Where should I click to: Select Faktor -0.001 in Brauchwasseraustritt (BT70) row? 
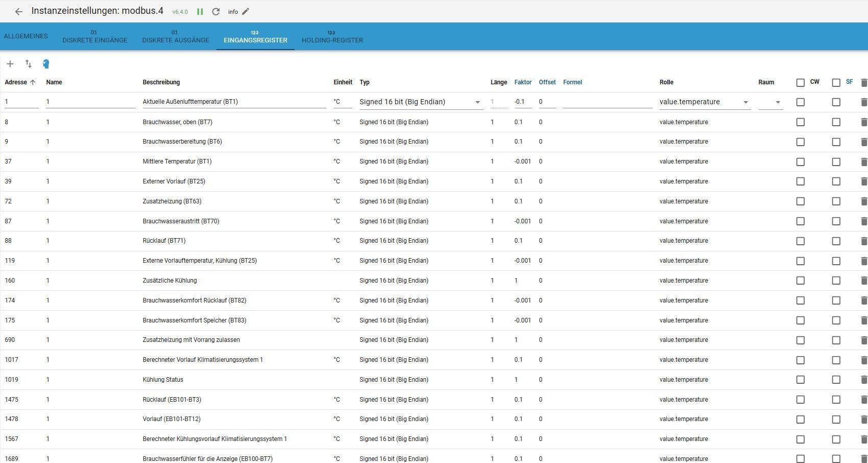[x=522, y=221]
